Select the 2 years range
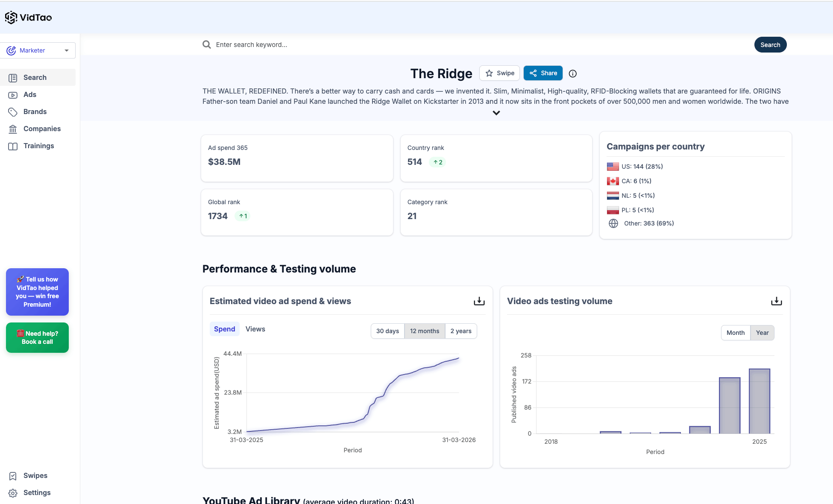Image resolution: width=833 pixels, height=504 pixels. [460, 331]
